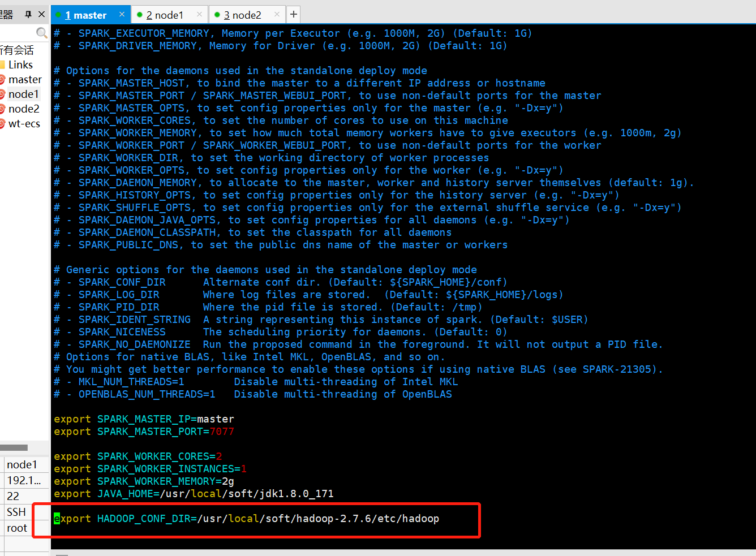This screenshot has width=756, height=556.
Task: Click the 'root' username value
Action: 17,528
